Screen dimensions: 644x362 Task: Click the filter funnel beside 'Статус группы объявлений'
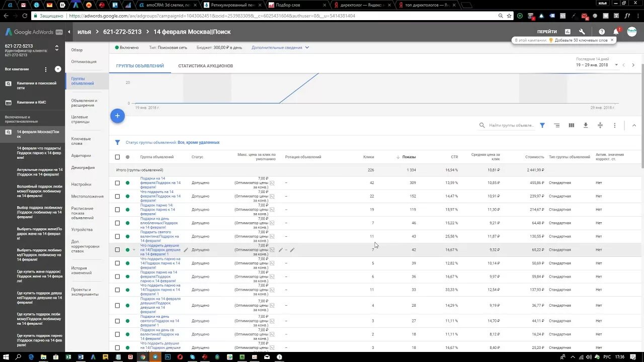[x=118, y=142]
